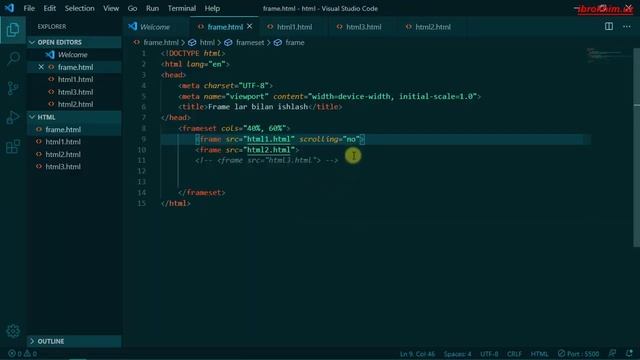
Task: Open the Source Control view
Action: (x=13, y=88)
